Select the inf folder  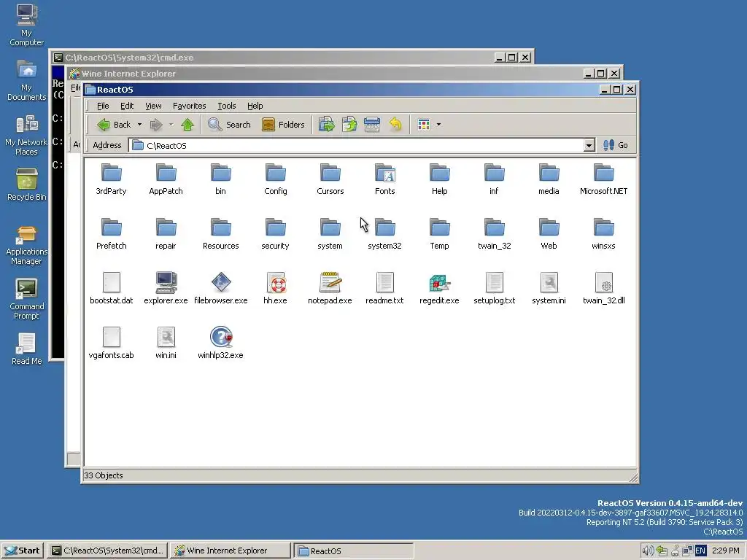[494, 179]
